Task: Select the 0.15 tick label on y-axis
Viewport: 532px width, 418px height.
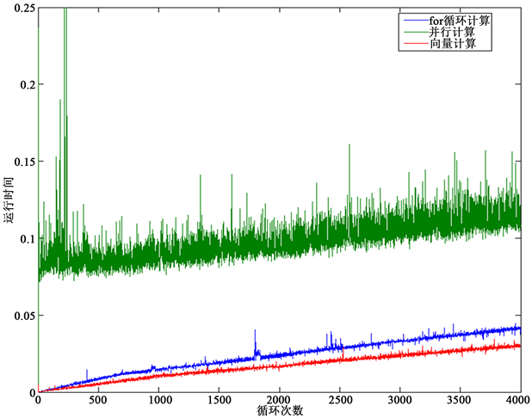Action: click(x=24, y=162)
